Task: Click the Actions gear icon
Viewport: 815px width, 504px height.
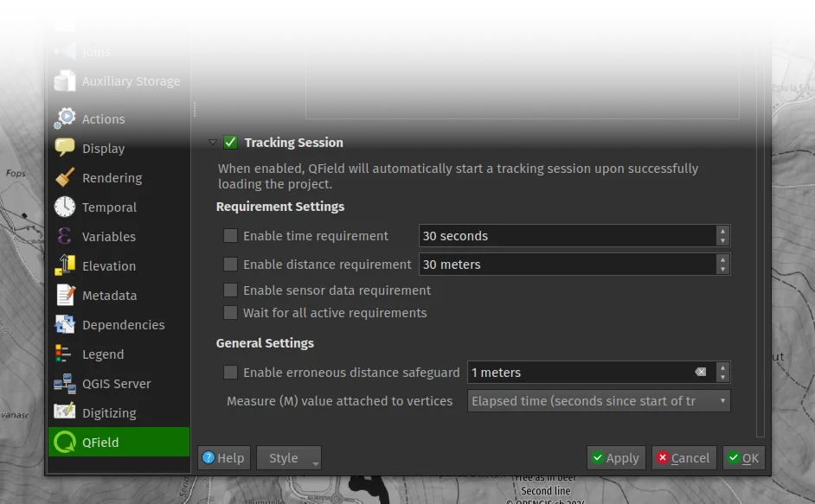Action: pos(65,119)
